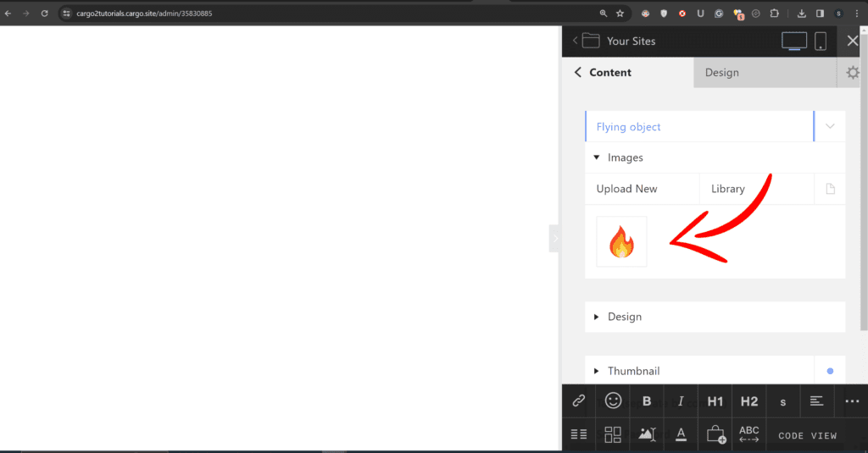Click Upload New
The width and height of the screenshot is (868, 453).
point(626,189)
